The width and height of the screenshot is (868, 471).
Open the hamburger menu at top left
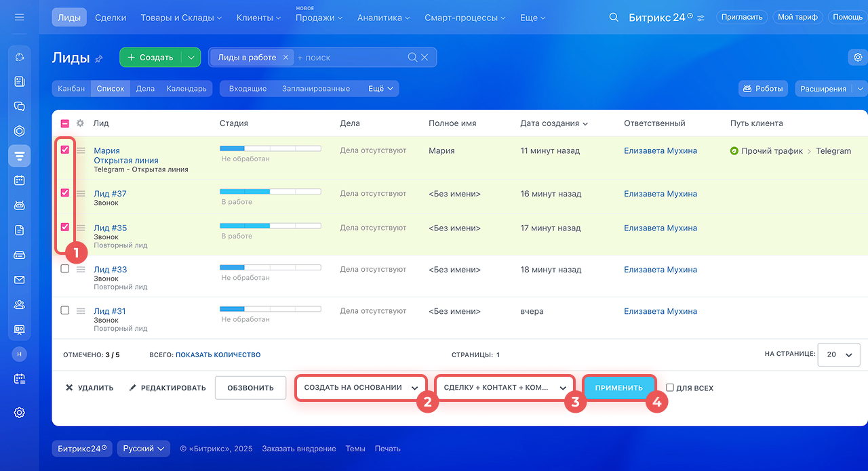pos(19,17)
